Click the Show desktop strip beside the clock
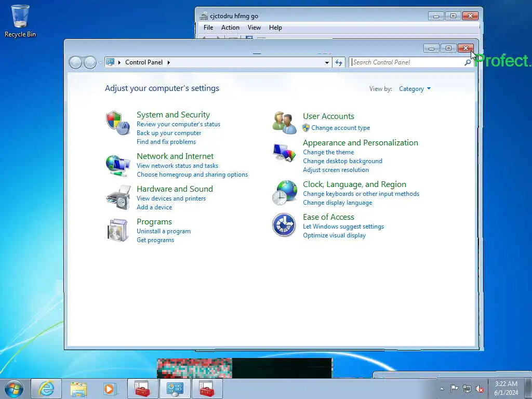 coord(528,389)
